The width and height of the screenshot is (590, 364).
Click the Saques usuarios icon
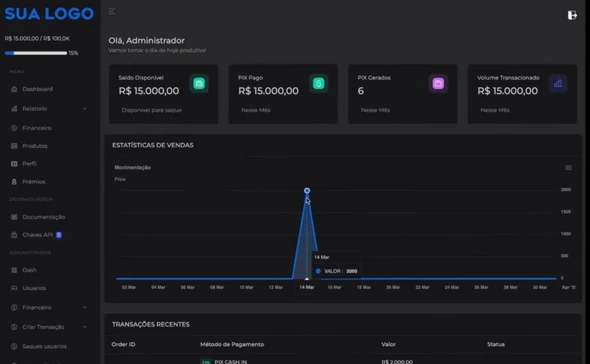tap(14, 346)
